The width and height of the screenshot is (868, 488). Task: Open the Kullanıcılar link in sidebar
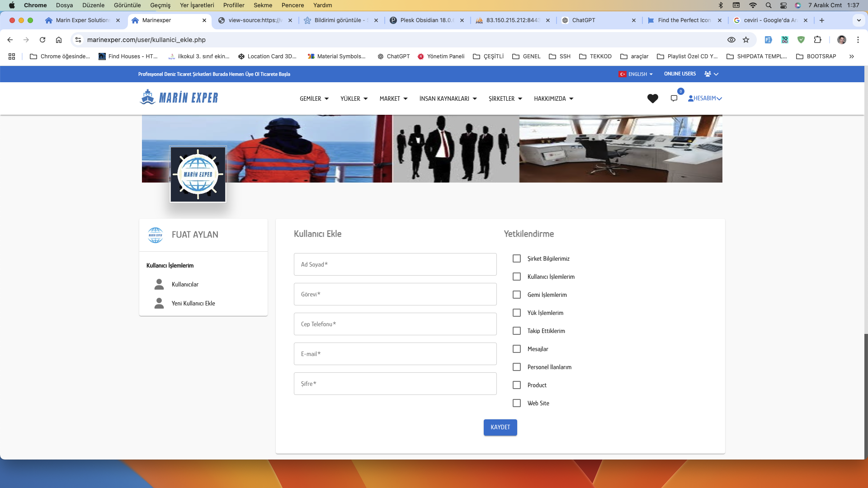(185, 284)
